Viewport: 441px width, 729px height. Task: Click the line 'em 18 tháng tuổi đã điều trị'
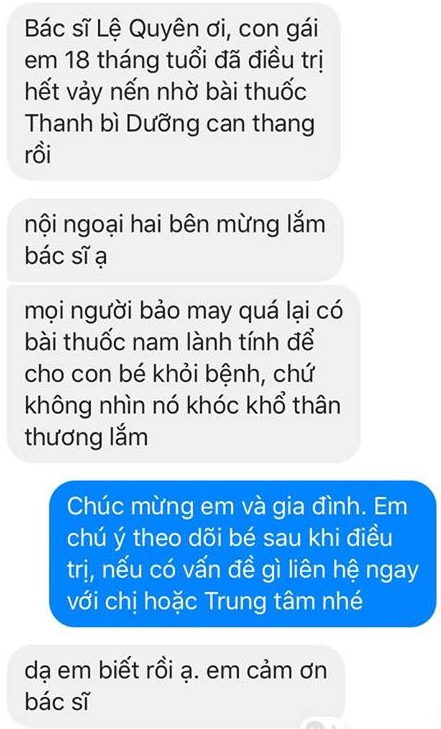(173, 61)
